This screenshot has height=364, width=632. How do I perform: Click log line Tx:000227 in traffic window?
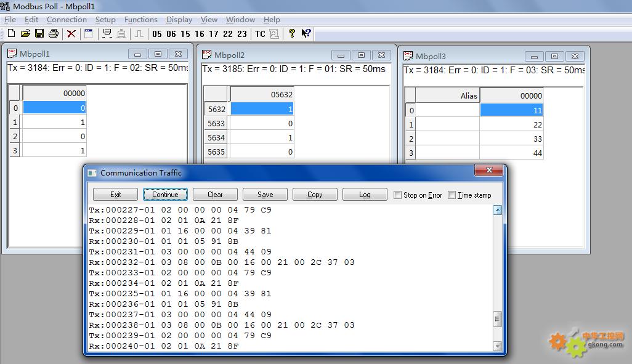(x=180, y=209)
